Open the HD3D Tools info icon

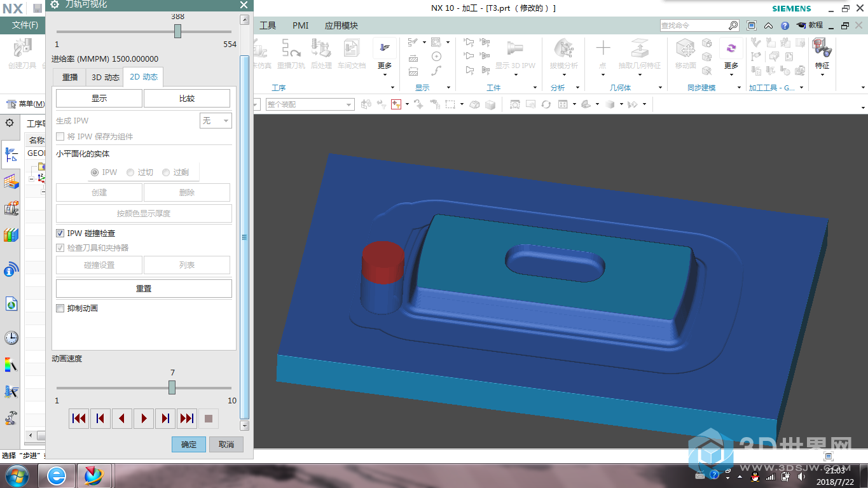pos(11,270)
